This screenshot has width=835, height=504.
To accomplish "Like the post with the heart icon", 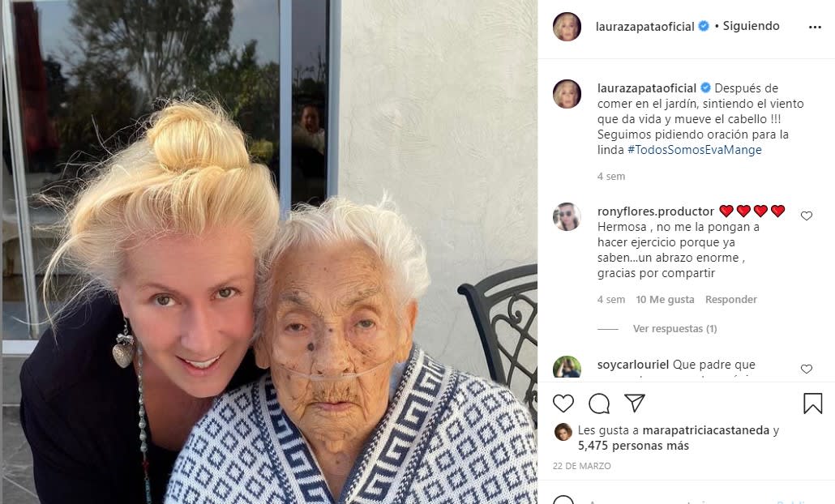I will [563, 404].
